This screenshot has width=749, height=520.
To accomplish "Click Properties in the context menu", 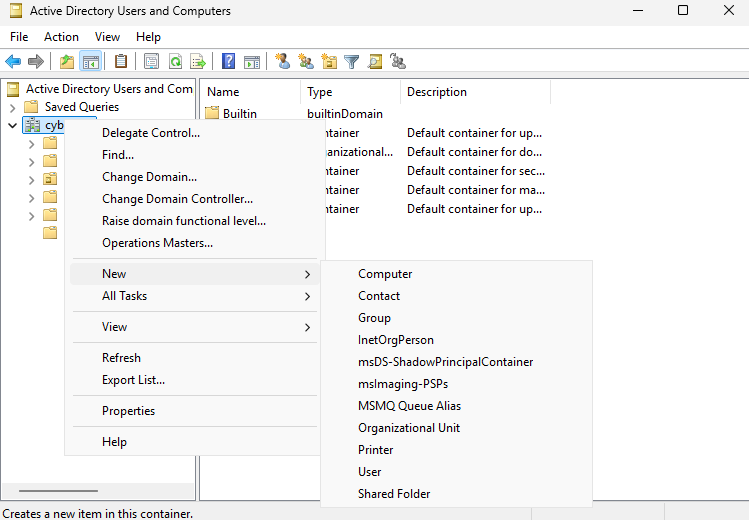I will coord(129,411).
